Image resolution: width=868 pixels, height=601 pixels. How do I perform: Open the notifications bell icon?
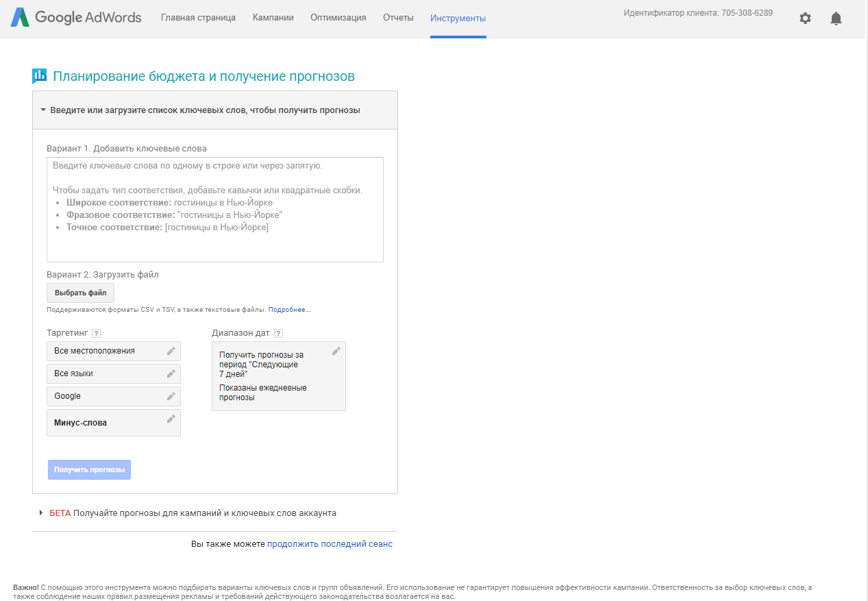point(836,19)
